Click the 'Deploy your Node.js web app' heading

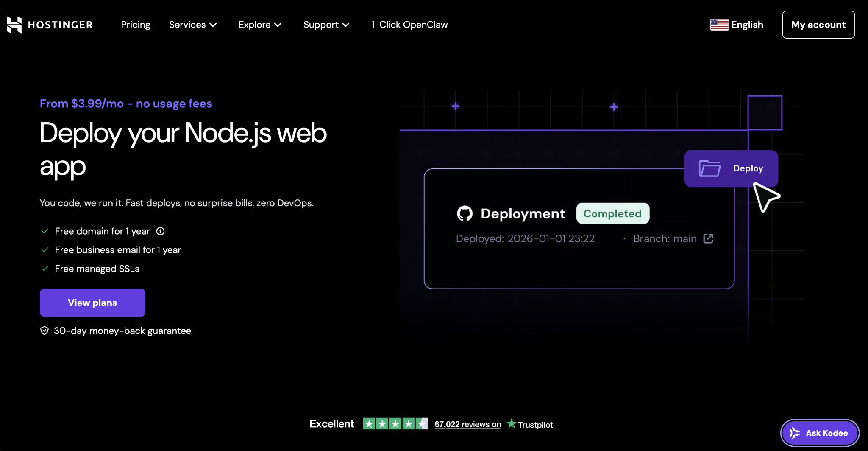183,149
